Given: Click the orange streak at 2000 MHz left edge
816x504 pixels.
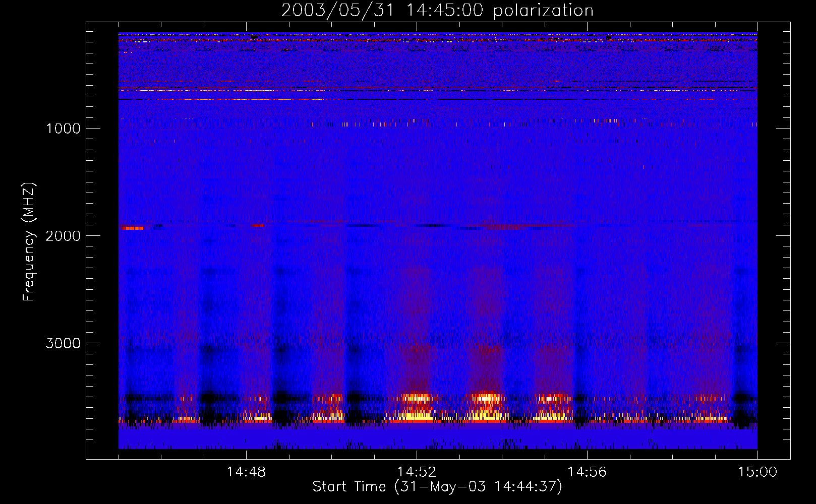Looking at the screenshot, I should pos(133,228).
